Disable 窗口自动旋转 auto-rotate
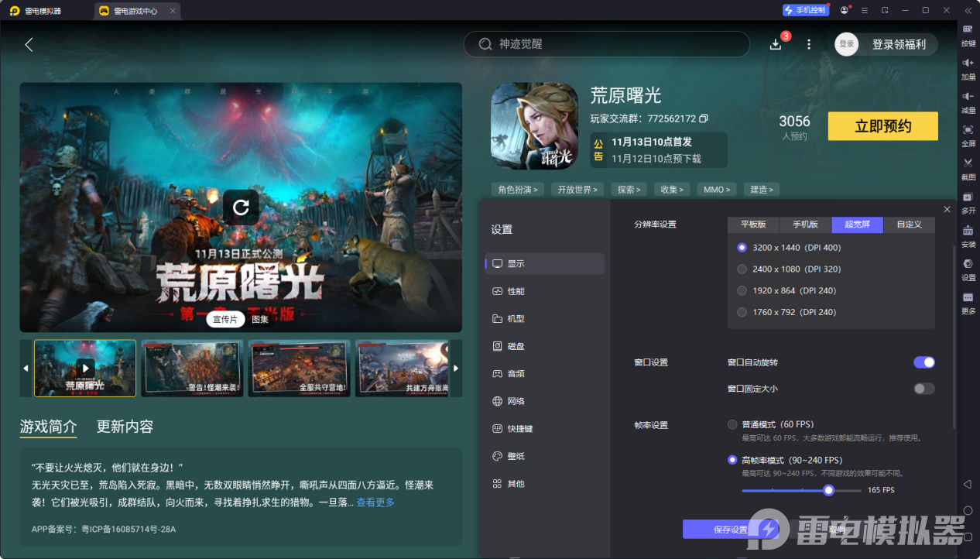 [923, 362]
